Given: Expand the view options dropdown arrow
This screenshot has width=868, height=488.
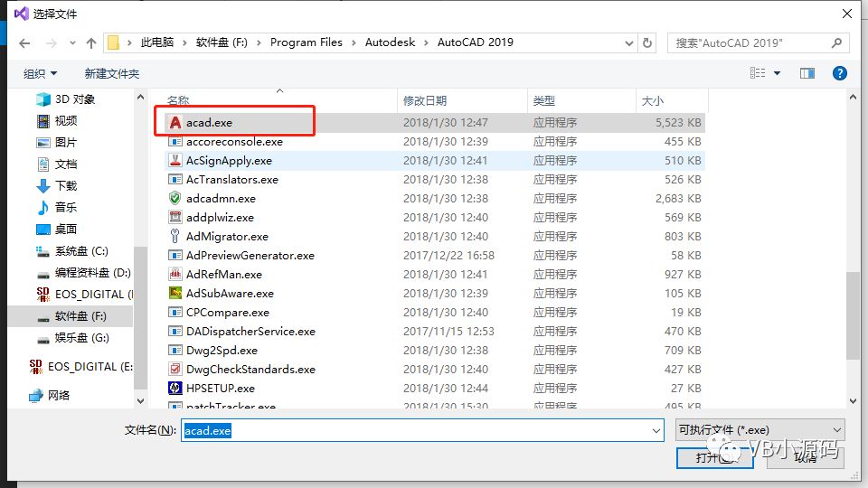Looking at the screenshot, I should [778, 73].
